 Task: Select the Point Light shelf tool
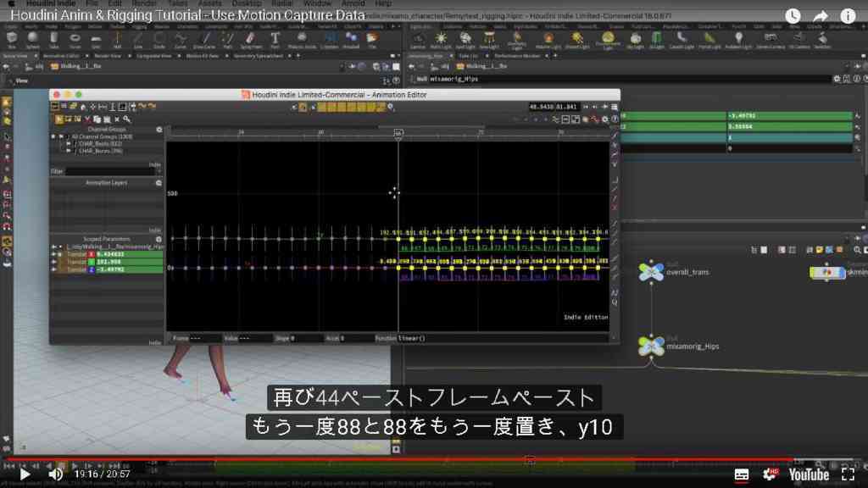[x=441, y=39]
